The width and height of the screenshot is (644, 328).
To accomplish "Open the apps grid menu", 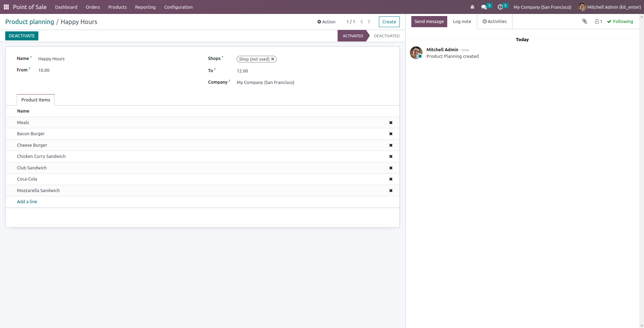I will click(x=6, y=7).
